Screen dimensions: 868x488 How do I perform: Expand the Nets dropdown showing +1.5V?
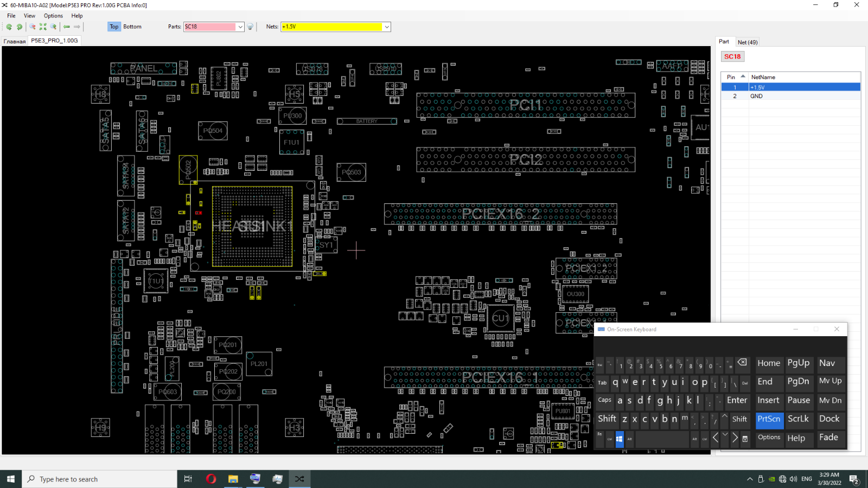[387, 27]
